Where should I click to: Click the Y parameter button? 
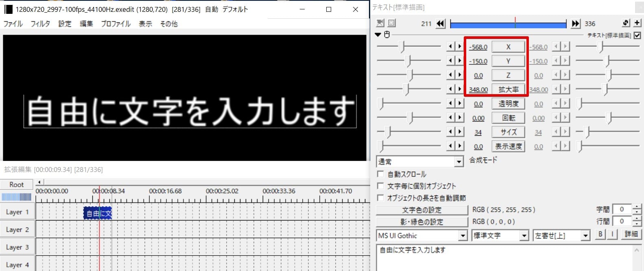(508, 61)
